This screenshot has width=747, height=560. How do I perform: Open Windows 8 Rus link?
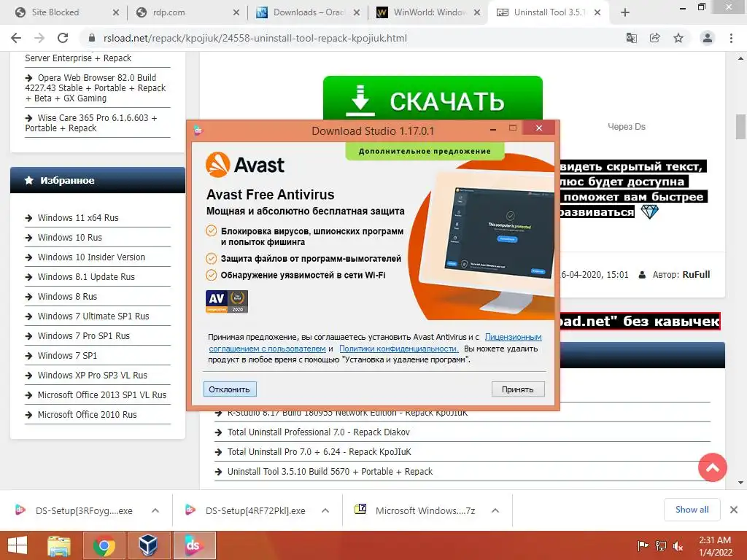67,296
